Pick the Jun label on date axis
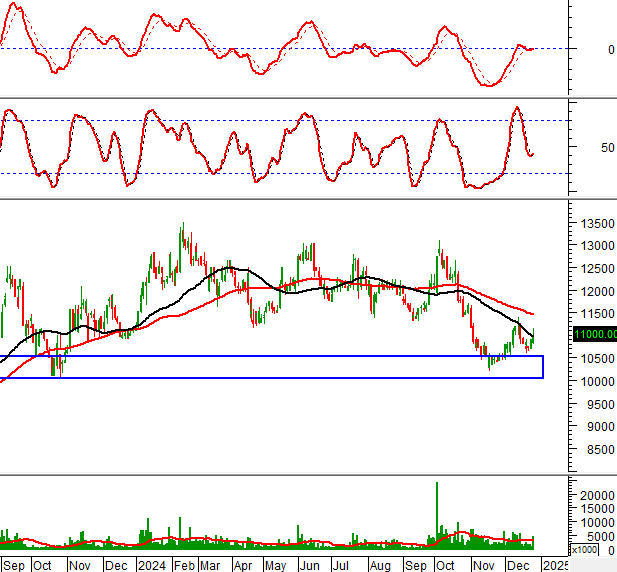617x572 pixels. (x=308, y=564)
